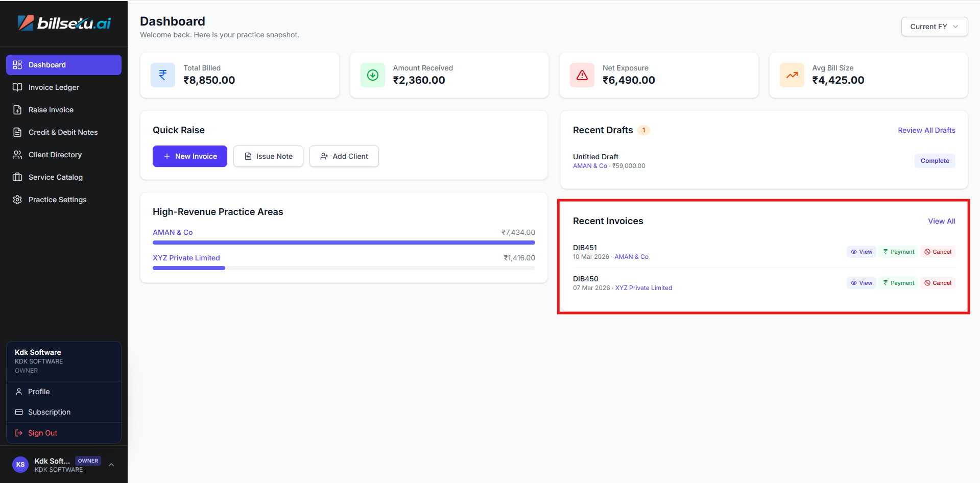Cancel invoice DIB450

pyautogui.click(x=938, y=283)
